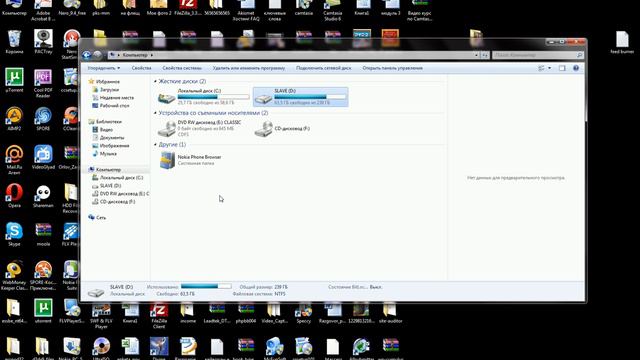Open the address bar history dropdown arrow
Viewport: 640px width, 360px height.
point(476,55)
